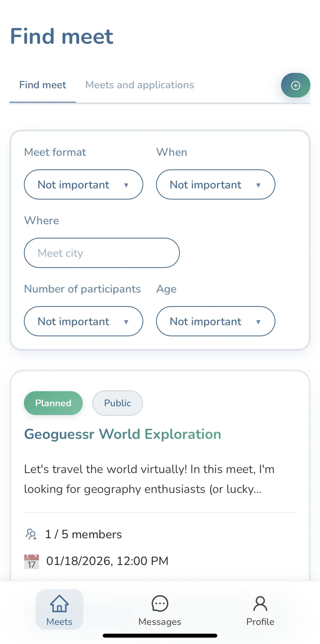Tap the meet description text preview
The height and width of the screenshot is (644, 320).
point(149,479)
